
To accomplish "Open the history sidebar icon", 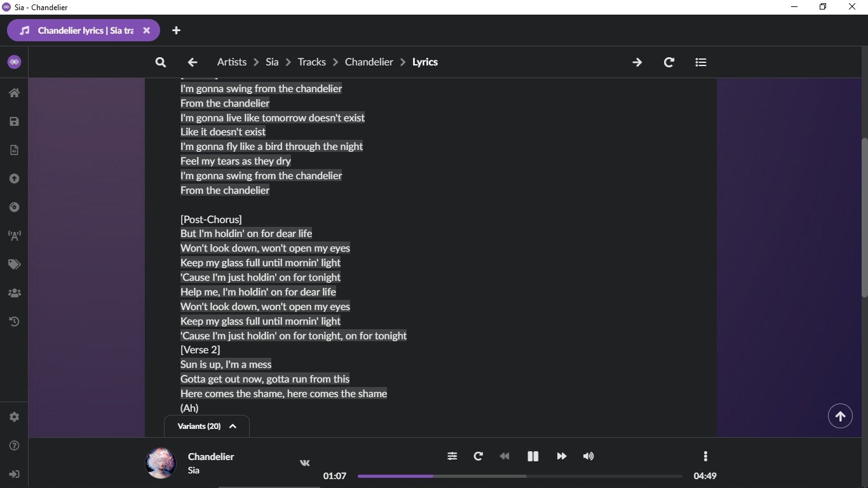I will pyautogui.click(x=14, y=322).
